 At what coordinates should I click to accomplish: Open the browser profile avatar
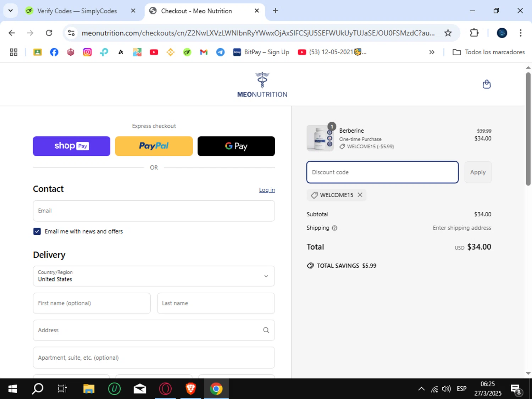pos(502,33)
